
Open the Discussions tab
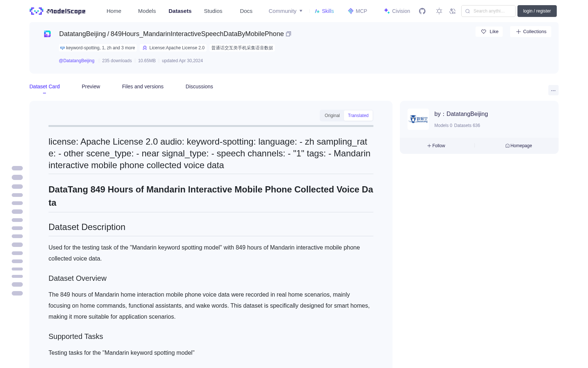199,86
